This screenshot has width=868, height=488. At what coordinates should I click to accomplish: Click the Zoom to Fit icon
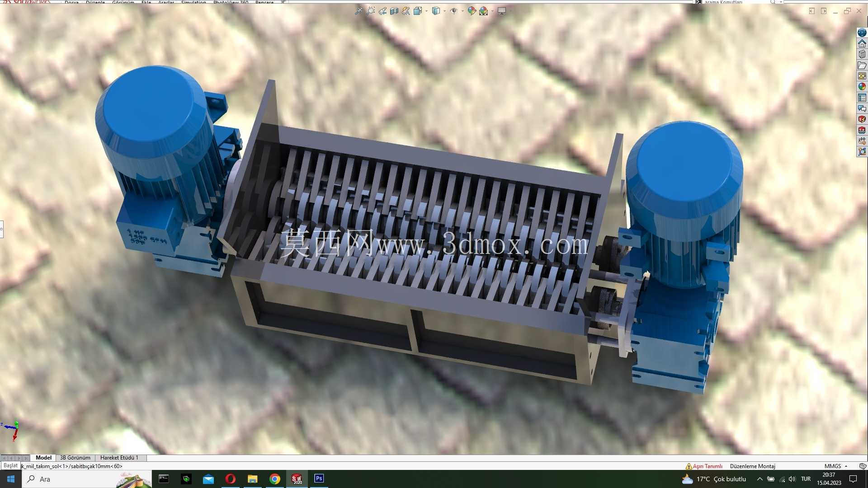[x=359, y=11]
